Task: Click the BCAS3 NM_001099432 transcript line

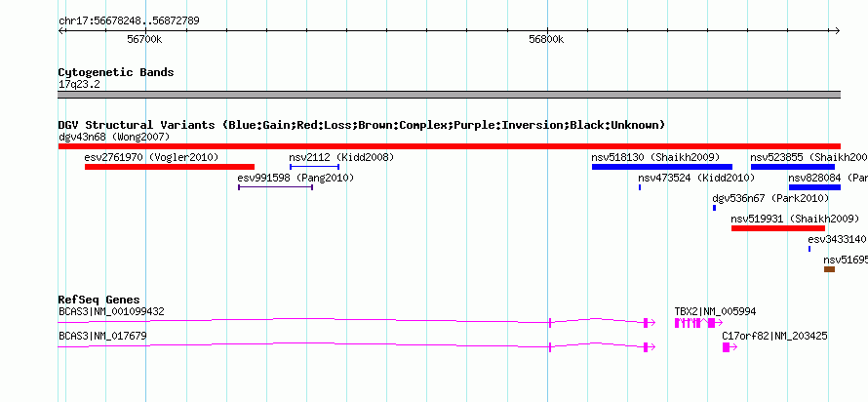Action: (x=357, y=321)
